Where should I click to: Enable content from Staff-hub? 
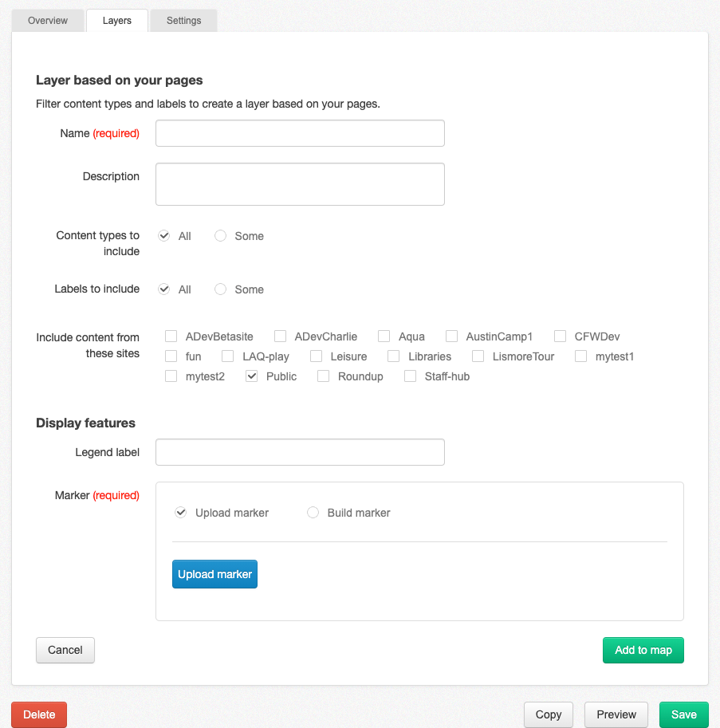(410, 376)
